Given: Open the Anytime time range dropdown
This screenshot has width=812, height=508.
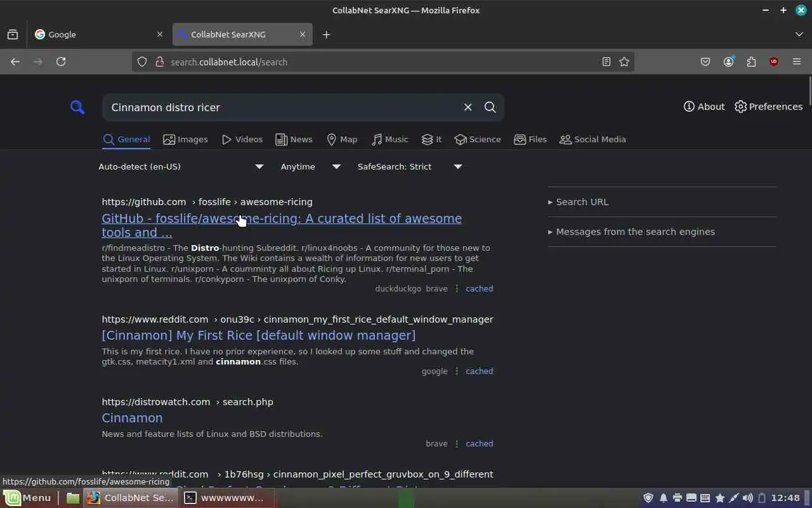Looking at the screenshot, I should (x=311, y=166).
